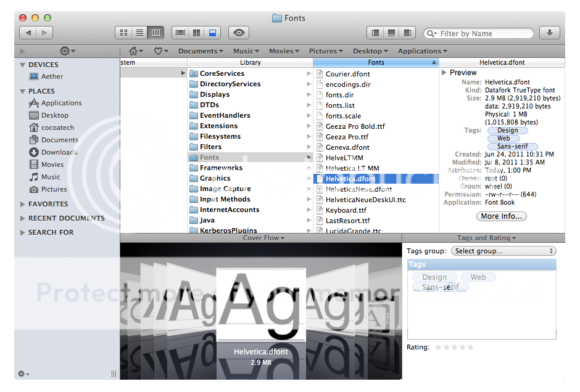Click the download arrow toolbar button
The image size is (580, 392).
tap(549, 33)
